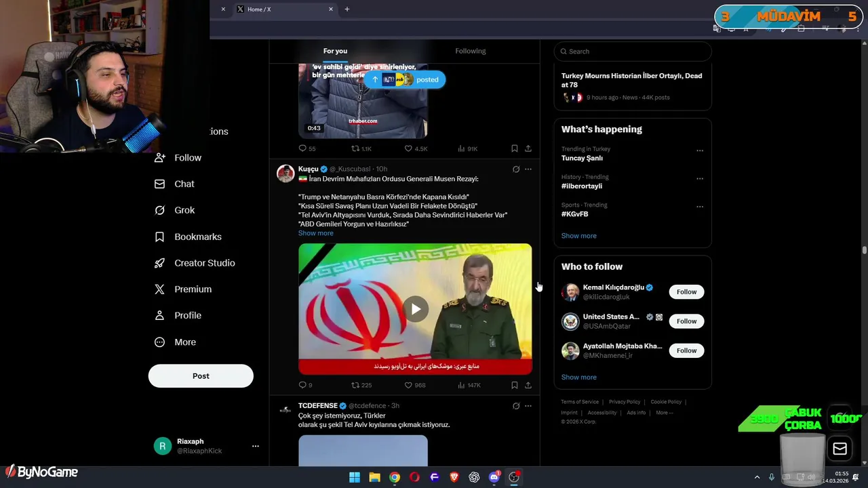Reply to the 55-comment video post
Viewport: 868px width, 488px height.
coord(307,148)
